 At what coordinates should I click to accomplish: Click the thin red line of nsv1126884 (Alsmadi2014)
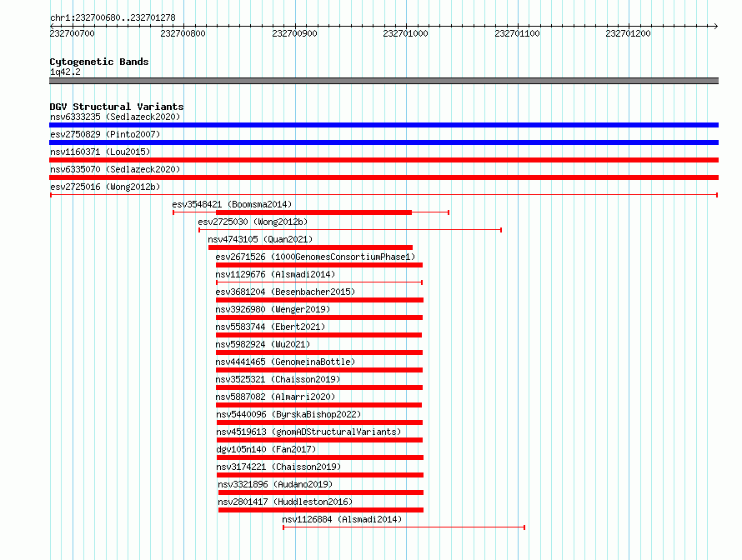click(404, 527)
